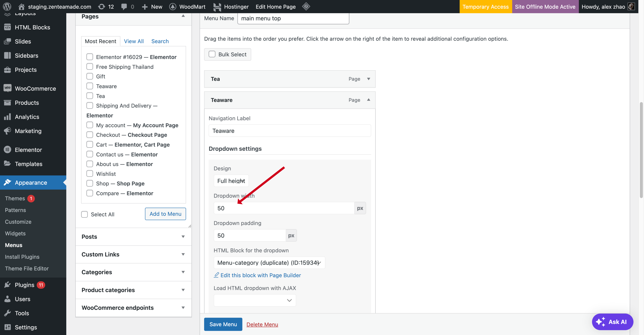Screen dimensions: 644x335
Task: Open the Elementor sidebar icon
Action: pos(8,150)
